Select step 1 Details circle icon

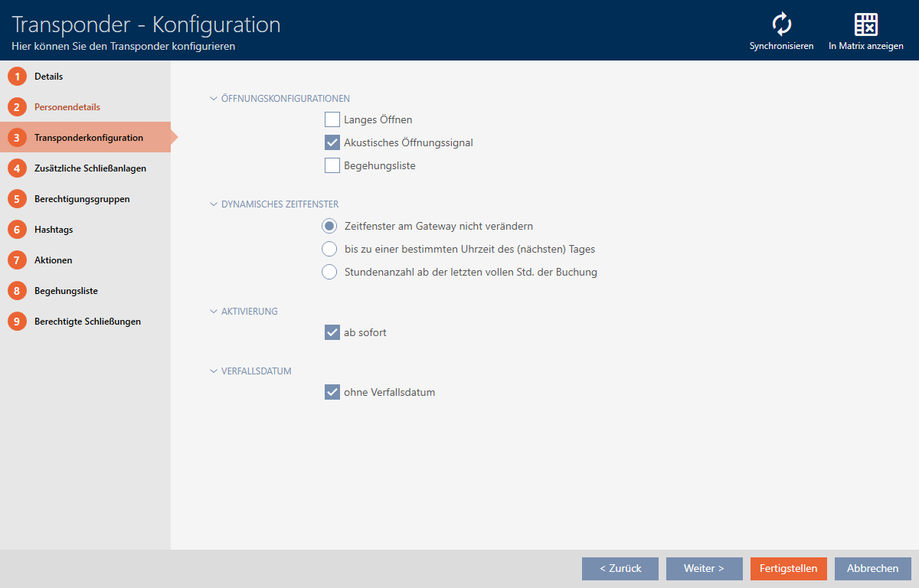[17, 77]
